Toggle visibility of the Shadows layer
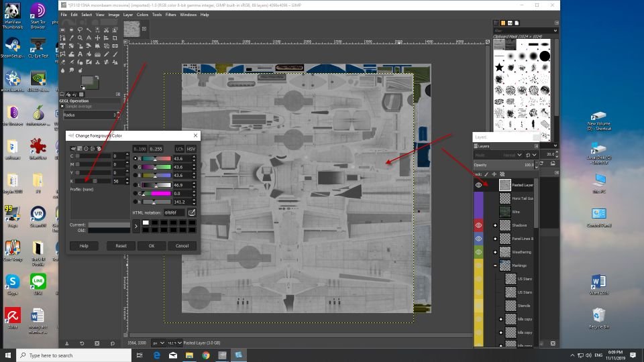644x362 pixels. [478, 225]
